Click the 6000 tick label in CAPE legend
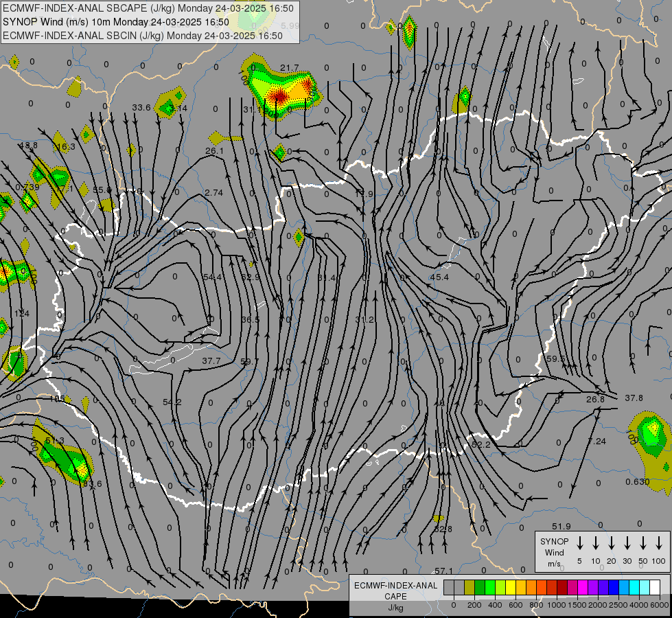 click(660, 605)
